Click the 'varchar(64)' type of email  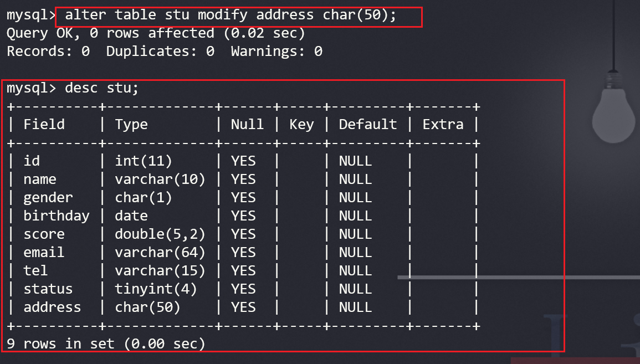160,253
